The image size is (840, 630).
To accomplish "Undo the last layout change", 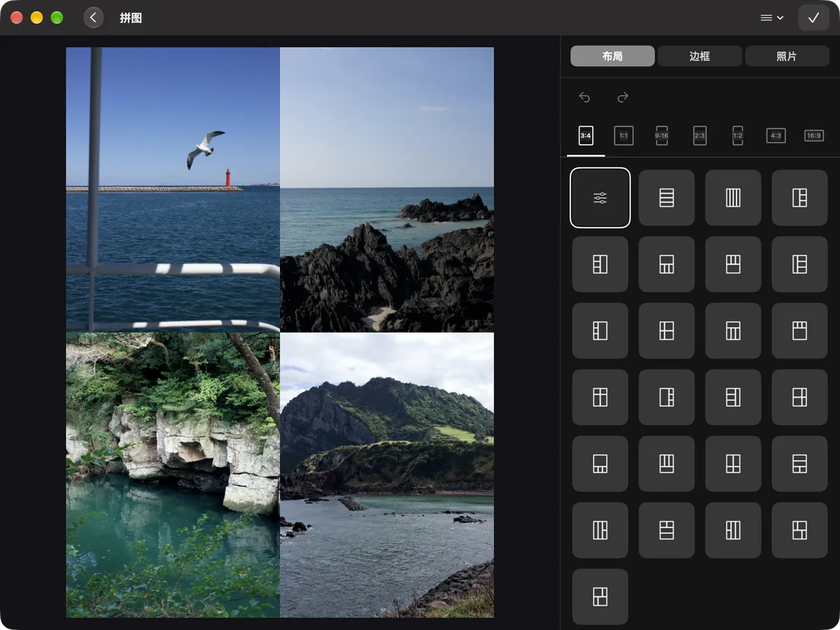I will pos(584,97).
